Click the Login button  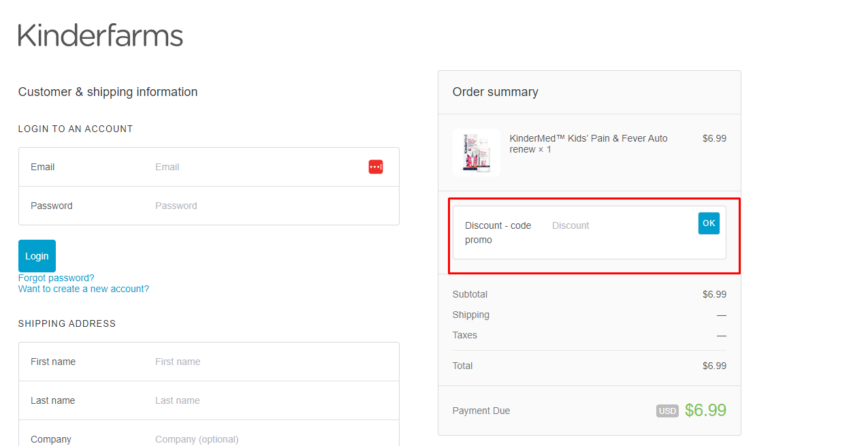point(37,256)
